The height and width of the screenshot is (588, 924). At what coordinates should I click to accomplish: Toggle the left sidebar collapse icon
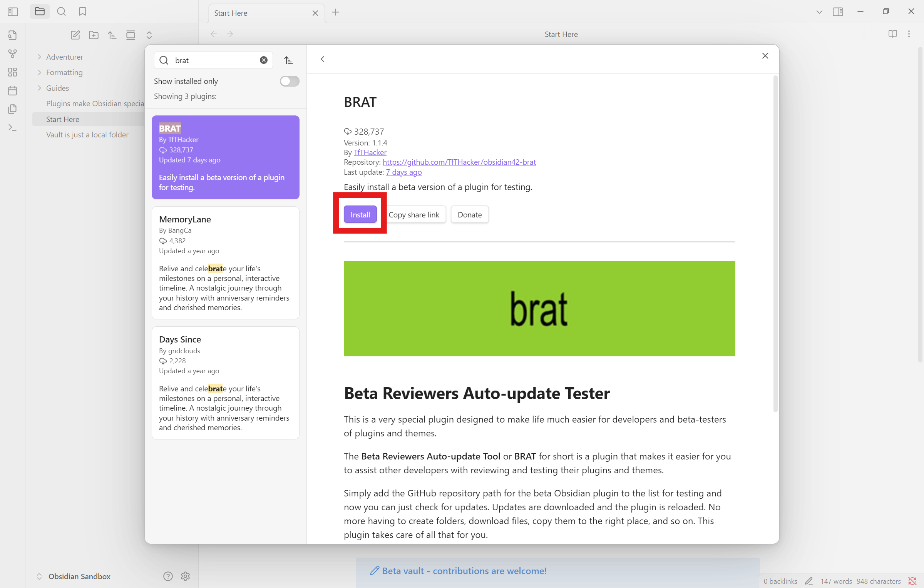click(x=13, y=12)
